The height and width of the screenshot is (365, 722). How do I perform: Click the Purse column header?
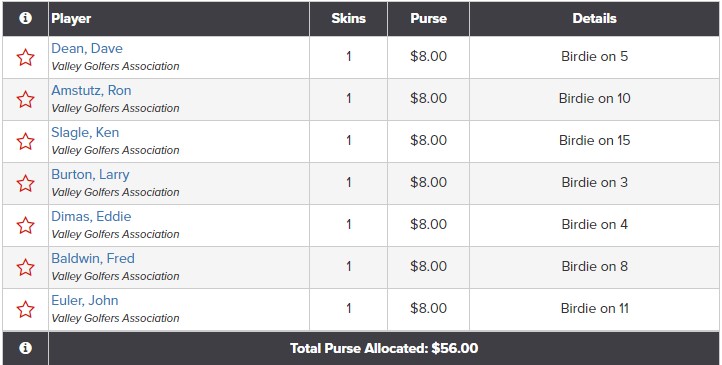429,18
